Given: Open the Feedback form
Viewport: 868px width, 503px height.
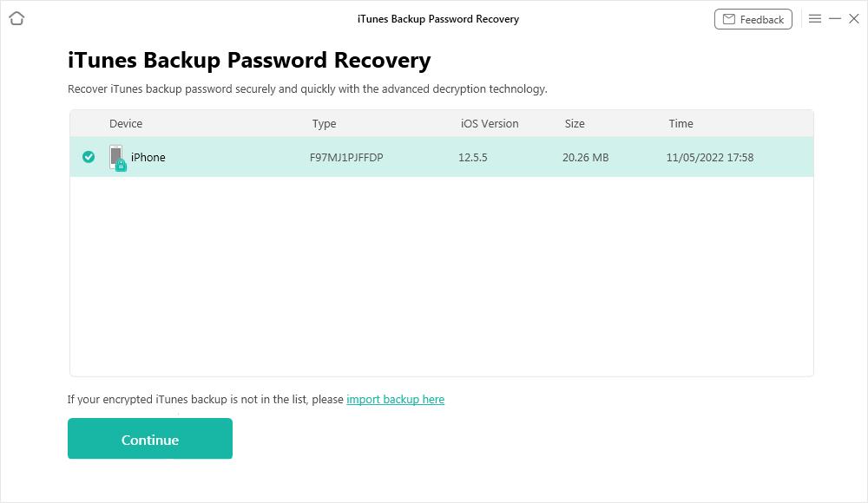Looking at the screenshot, I should point(753,19).
